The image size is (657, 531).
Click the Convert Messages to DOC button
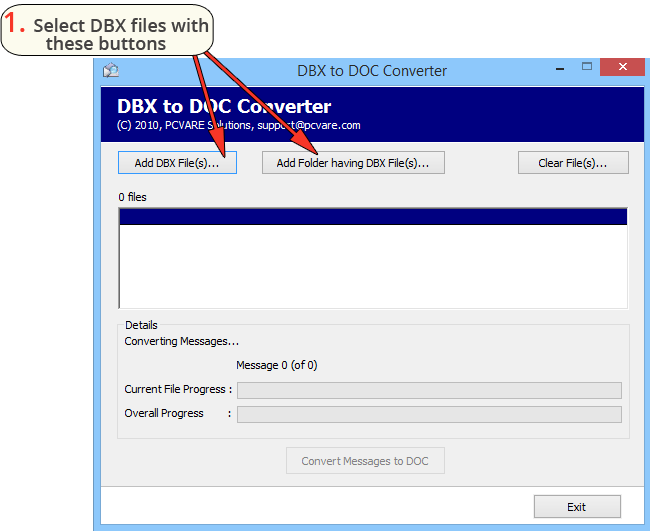[365, 461]
